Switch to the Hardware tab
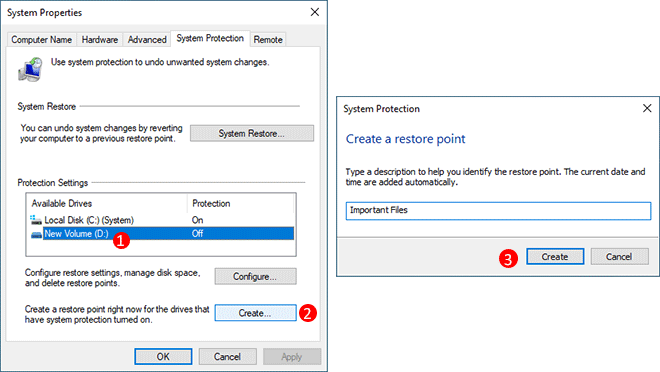 tap(100, 40)
